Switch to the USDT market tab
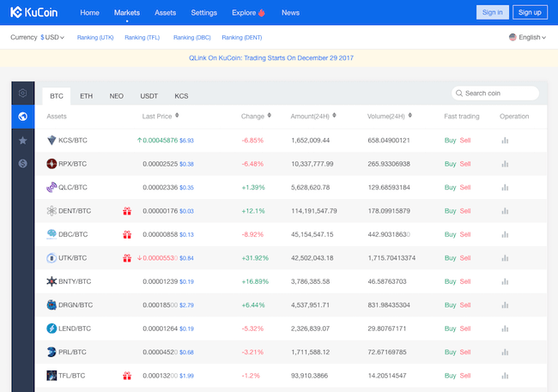This screenshot has height=392, width=558. (149, 96)
